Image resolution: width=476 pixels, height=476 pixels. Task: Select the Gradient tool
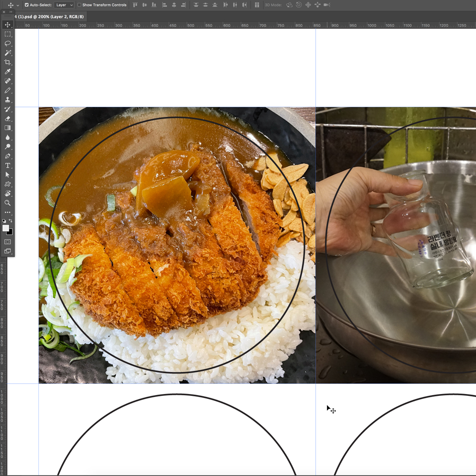point(7,128)
